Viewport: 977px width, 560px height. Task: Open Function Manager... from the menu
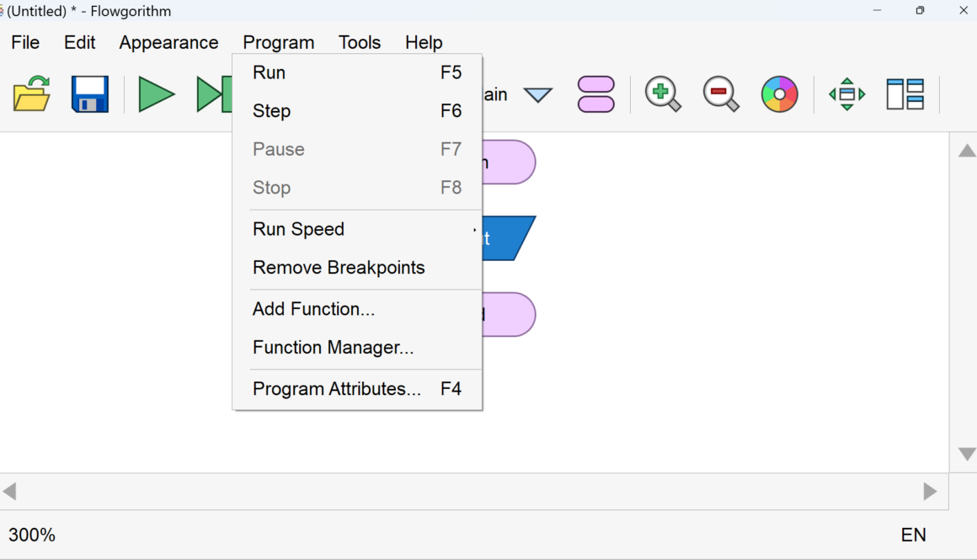click(x=357, y=347)
